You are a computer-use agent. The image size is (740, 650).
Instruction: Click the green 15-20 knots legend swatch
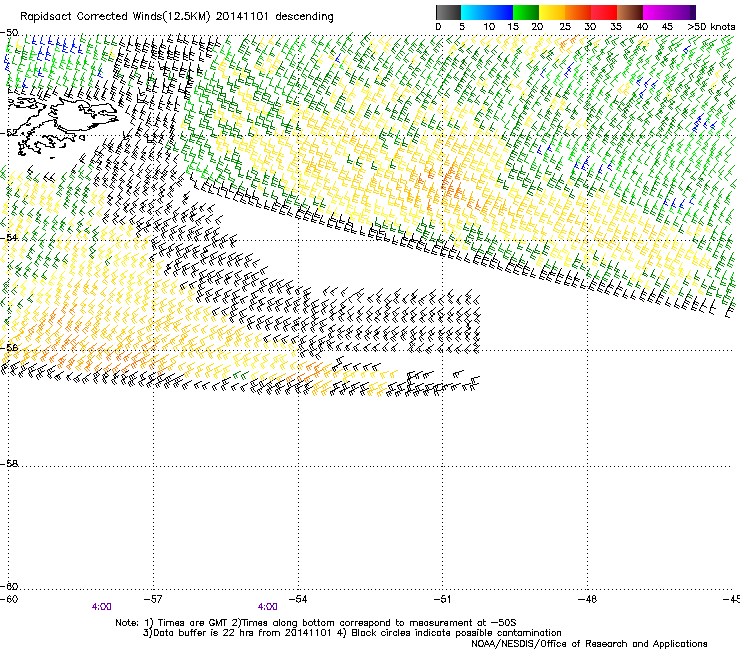click(526, 12)
